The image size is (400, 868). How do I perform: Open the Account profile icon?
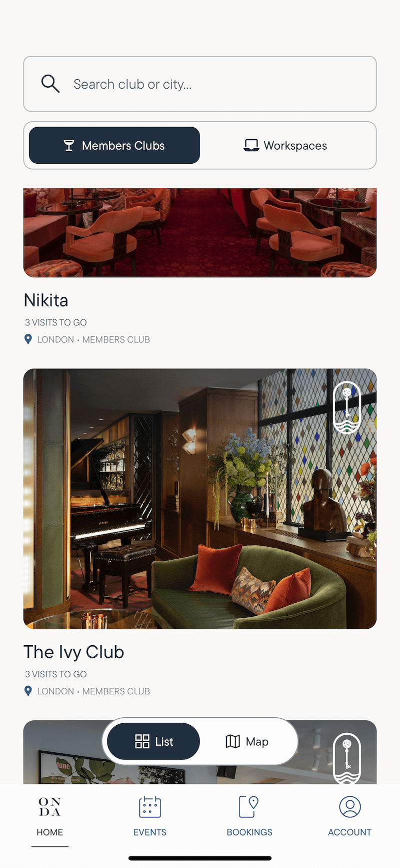[350, 806]
